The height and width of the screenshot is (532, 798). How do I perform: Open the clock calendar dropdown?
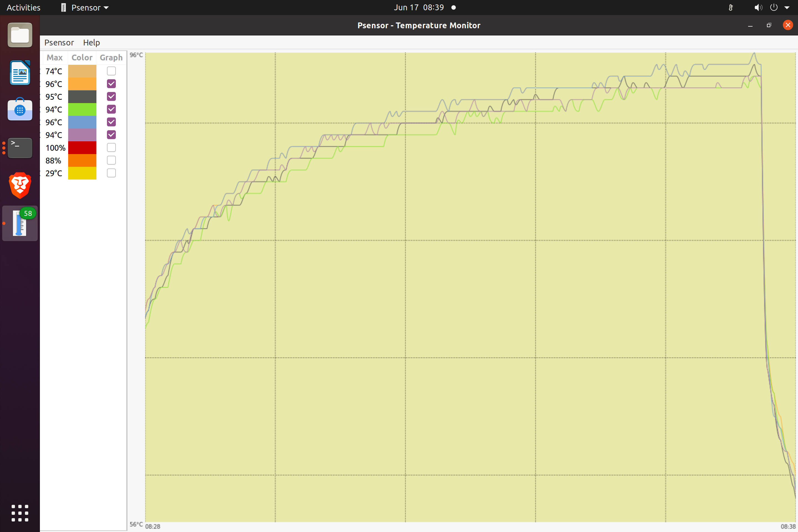coord(419,7)
